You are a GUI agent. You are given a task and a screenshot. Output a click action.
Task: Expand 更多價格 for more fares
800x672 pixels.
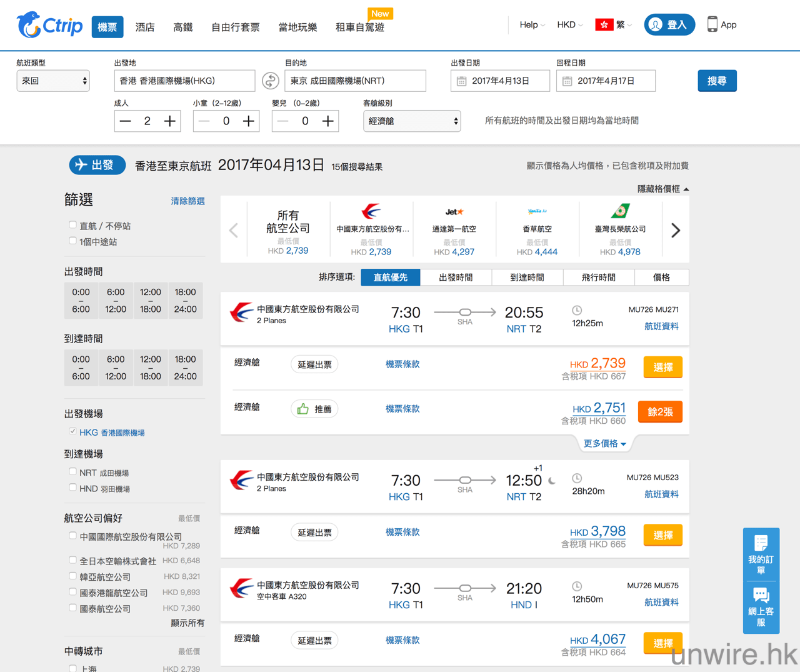[x=604, y=443]
